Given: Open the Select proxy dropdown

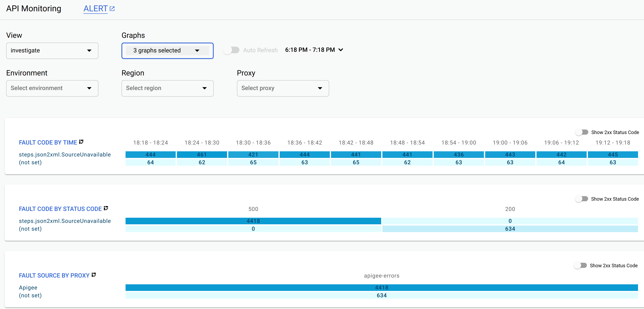Looking at the screenshot, I should [283, 88].
